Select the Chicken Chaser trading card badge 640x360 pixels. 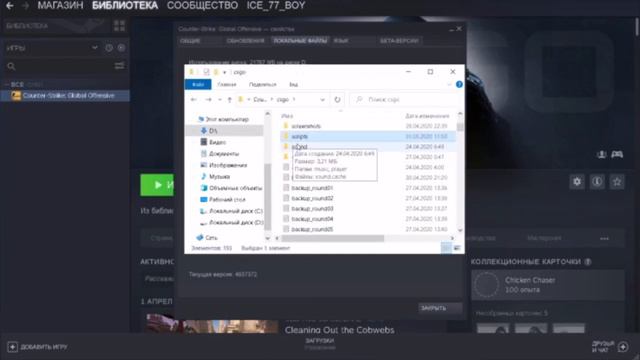coord(548,285)
